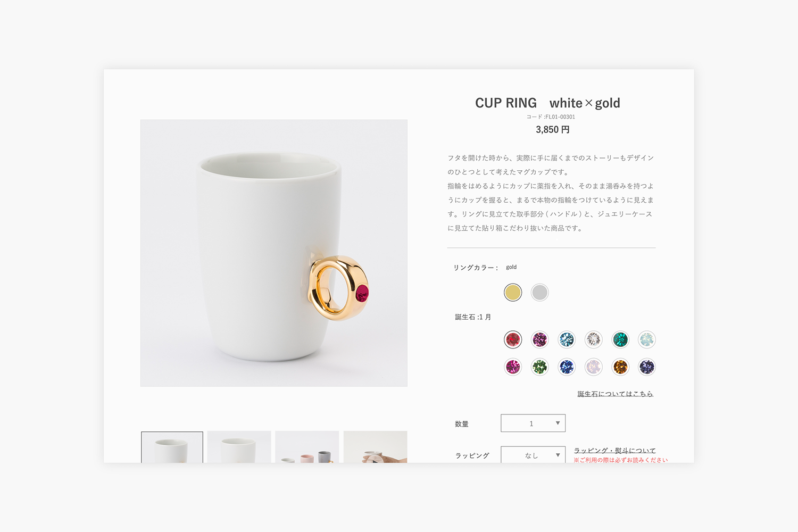Show the thumbnail with multiple colored cups
The width and height of the screenshot is (798, 532).
coord(307,447)
